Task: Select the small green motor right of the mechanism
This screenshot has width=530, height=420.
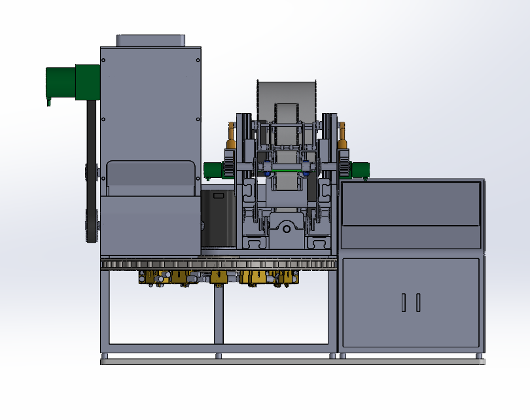Action: click(360, 171)
